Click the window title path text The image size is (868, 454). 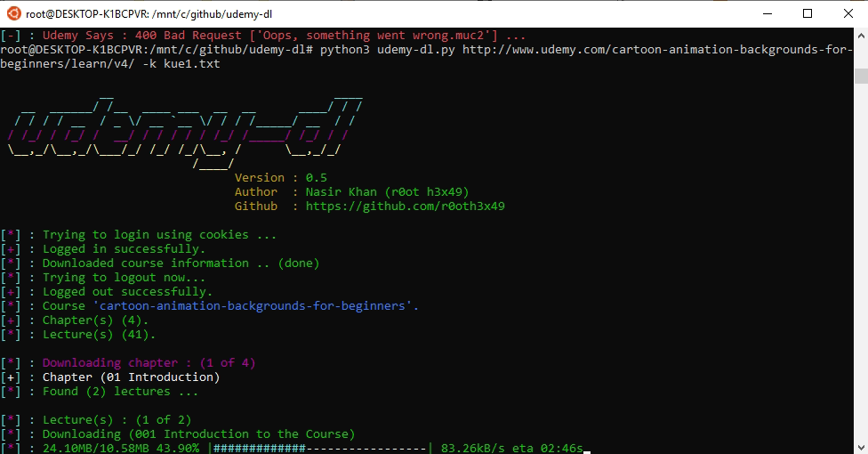point(149,14)
